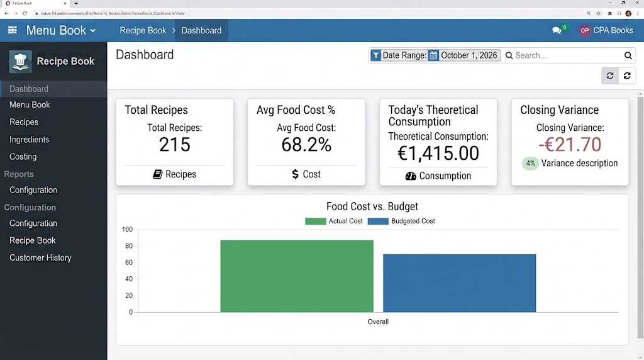Image resolution: width=644 pixels, height=360 pixels.
Task: Click the Variance description text
Action: (x=579, y=163)
